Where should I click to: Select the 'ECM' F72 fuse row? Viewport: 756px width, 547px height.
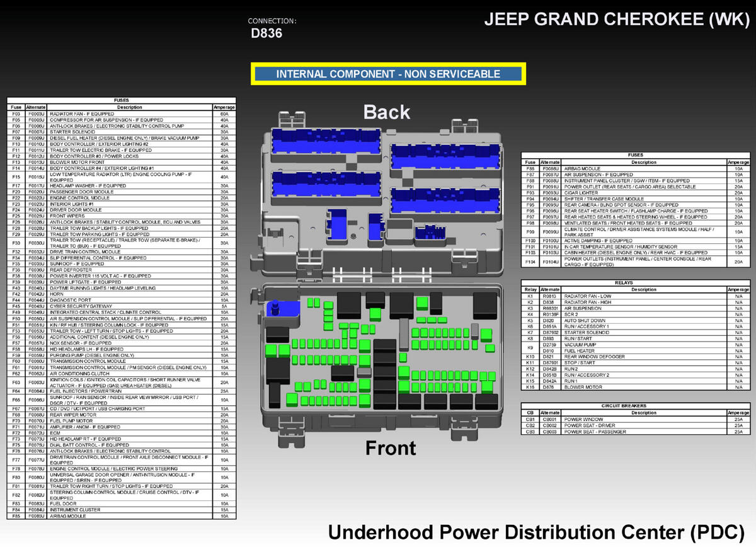[122, 433]
